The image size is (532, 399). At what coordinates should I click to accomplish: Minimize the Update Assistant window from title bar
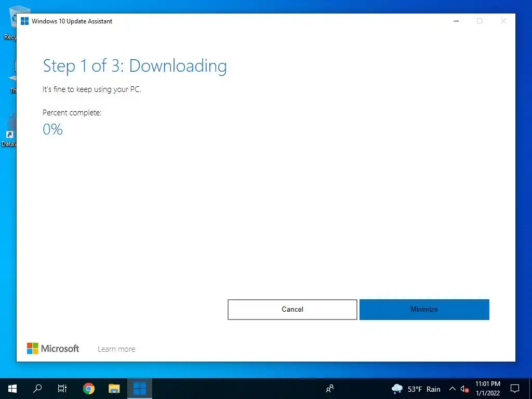point(456,21)
